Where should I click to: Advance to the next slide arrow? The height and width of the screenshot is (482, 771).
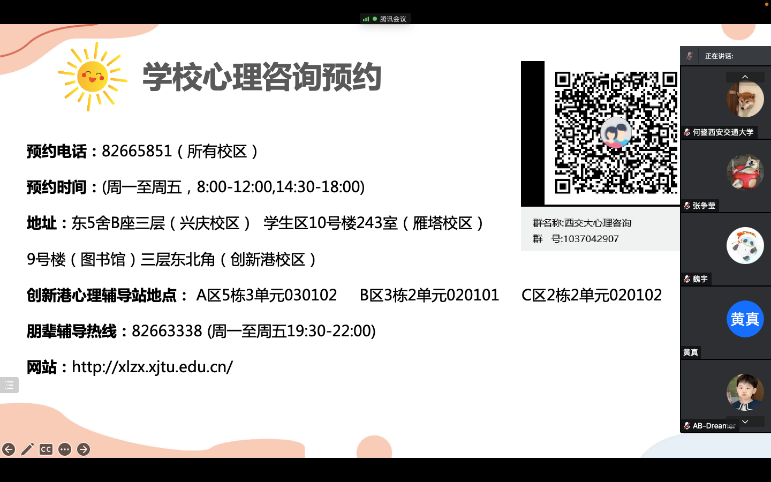click(x=84, y=449)
